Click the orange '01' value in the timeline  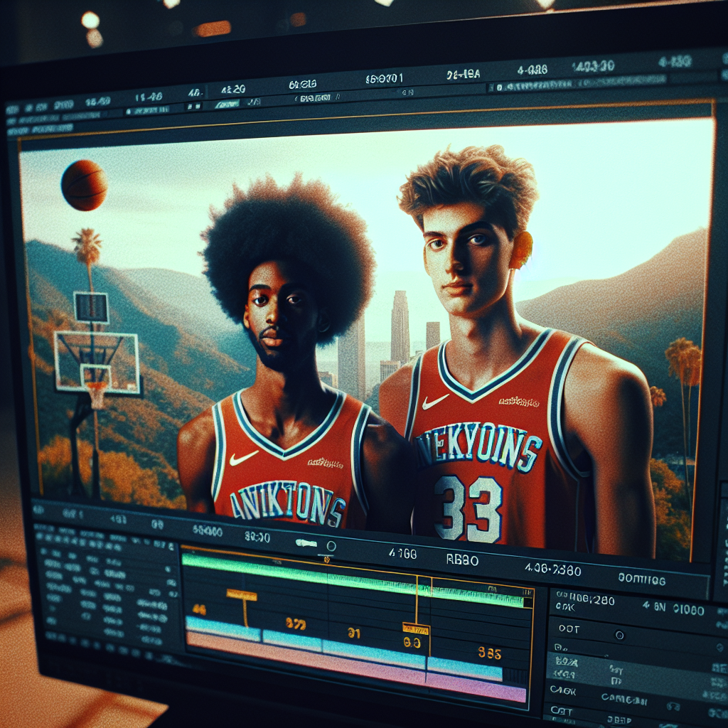[x=354, y=633]
